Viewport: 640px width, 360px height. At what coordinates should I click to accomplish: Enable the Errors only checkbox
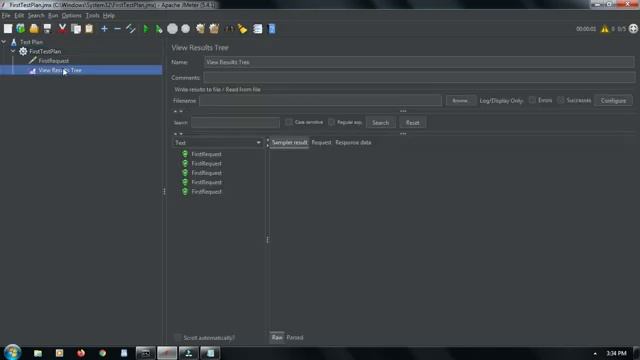point(532,100)
